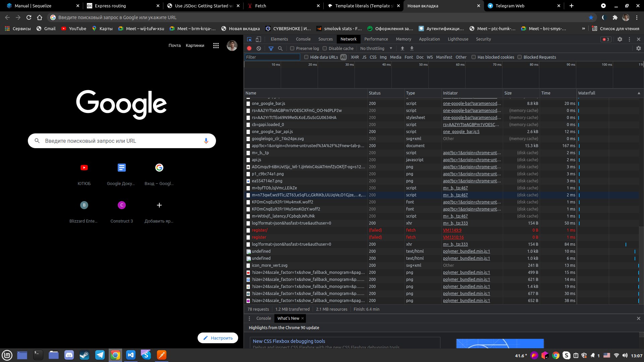Select the failed register/ request row
This screenshot has width=644, height=362.
tap(442, 230)
